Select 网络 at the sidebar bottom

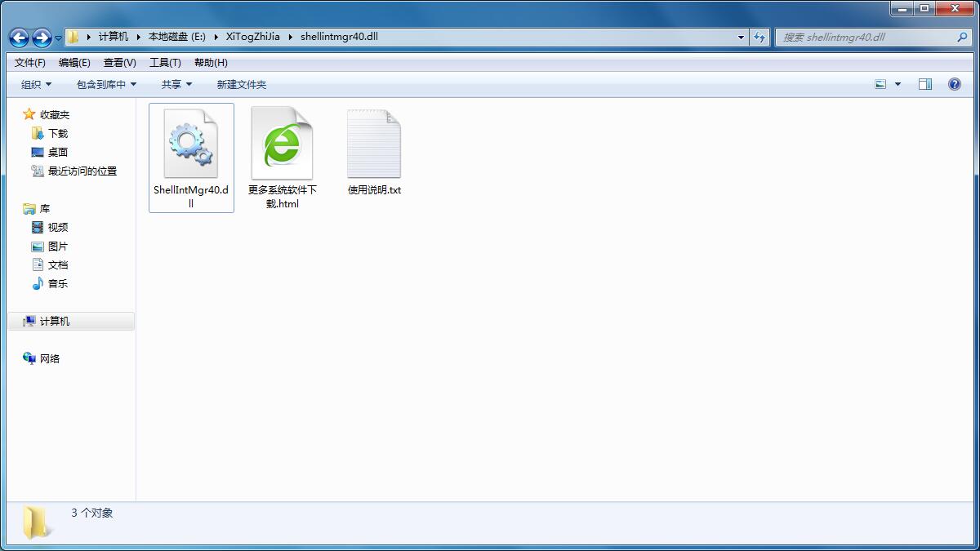point(47,358)
